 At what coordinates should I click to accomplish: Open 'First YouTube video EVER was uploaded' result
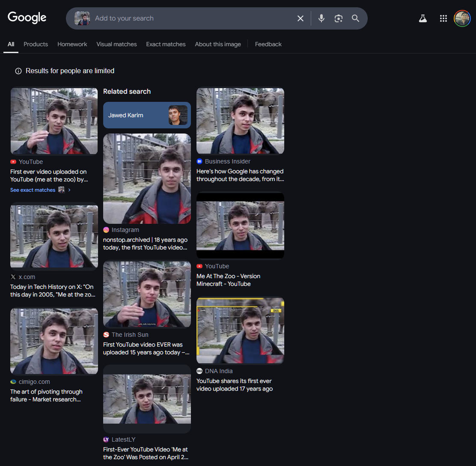(x=146, y=349)
